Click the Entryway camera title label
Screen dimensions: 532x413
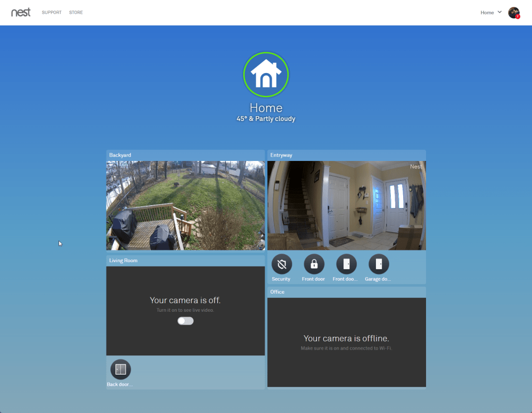(x=281, y=155)
